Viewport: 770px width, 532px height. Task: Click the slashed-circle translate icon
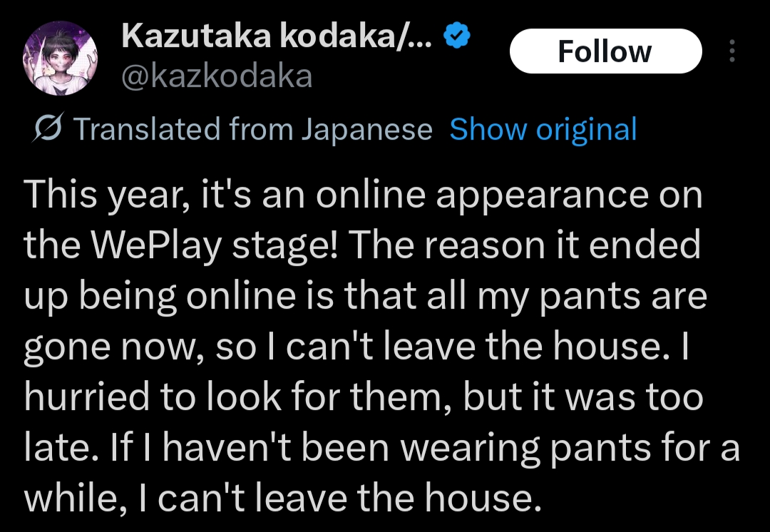[x=51, y=130]
